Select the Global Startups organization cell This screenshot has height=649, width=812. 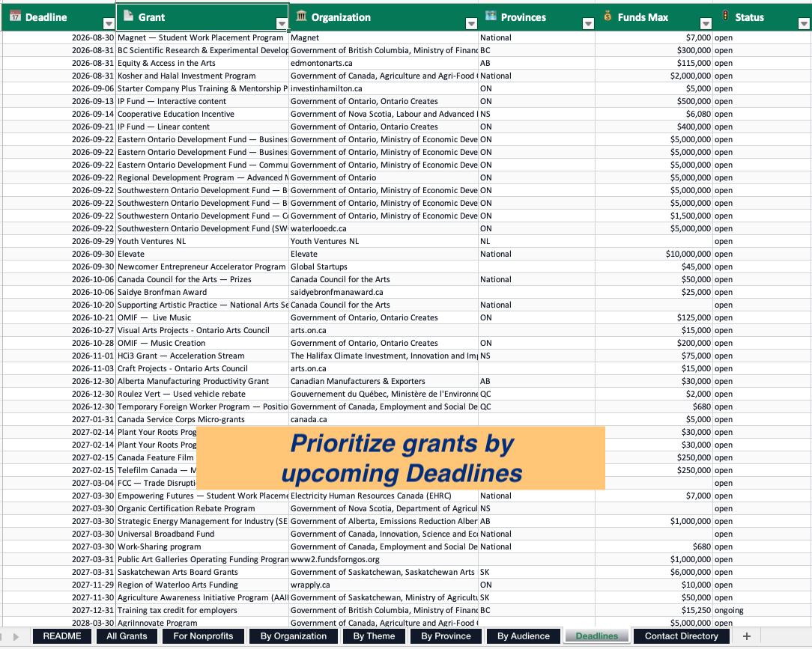click(384, 266)
